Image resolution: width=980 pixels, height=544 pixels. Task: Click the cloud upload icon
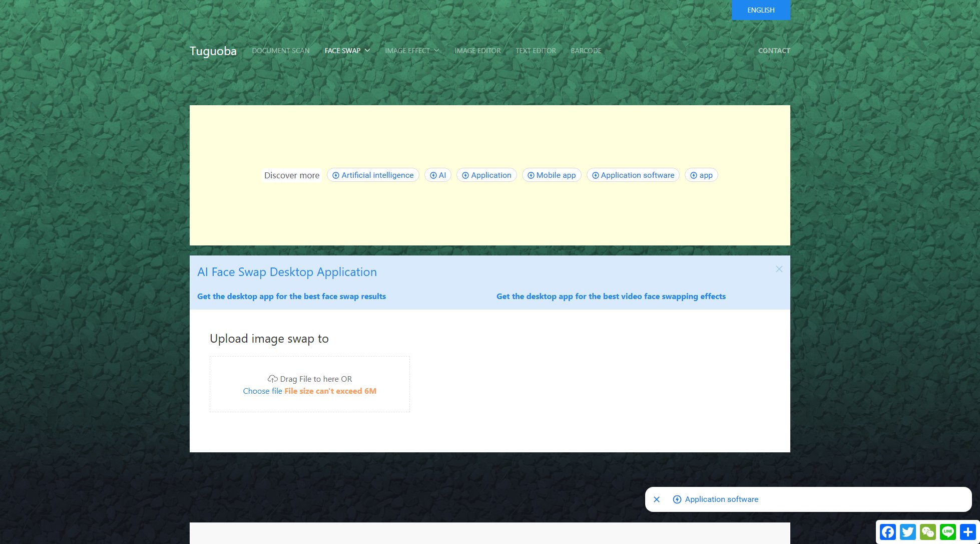tap(273, 379)
